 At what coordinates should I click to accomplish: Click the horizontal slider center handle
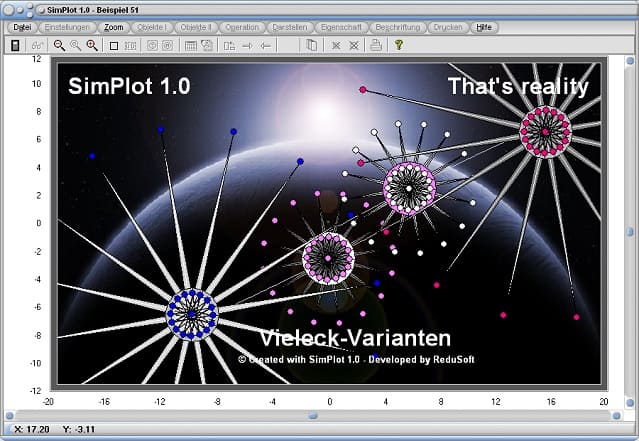[x=313, y=415]
